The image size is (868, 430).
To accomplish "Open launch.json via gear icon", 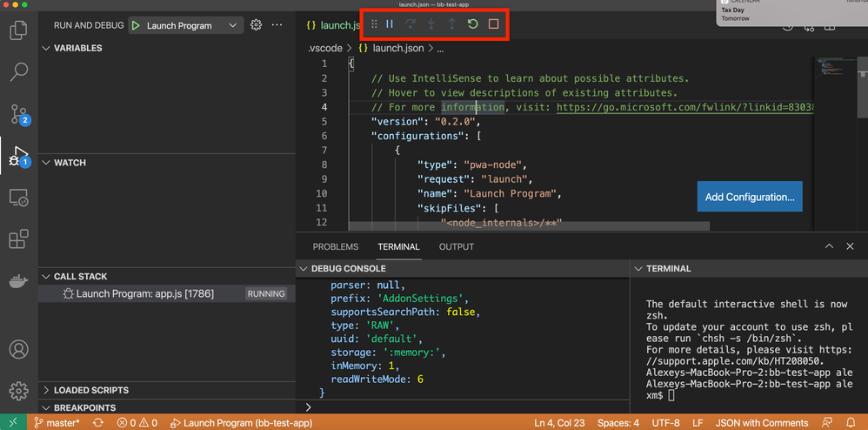I will tap(256, 25).
